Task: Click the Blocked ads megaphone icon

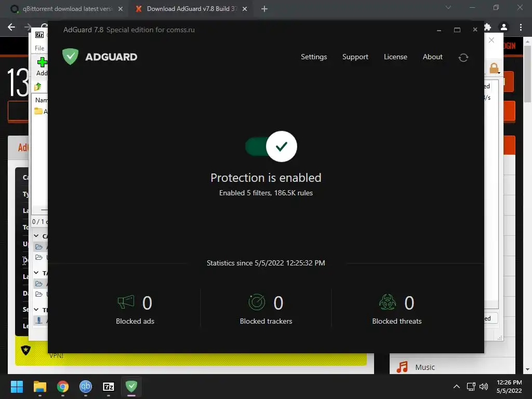Action: (126, 302)
